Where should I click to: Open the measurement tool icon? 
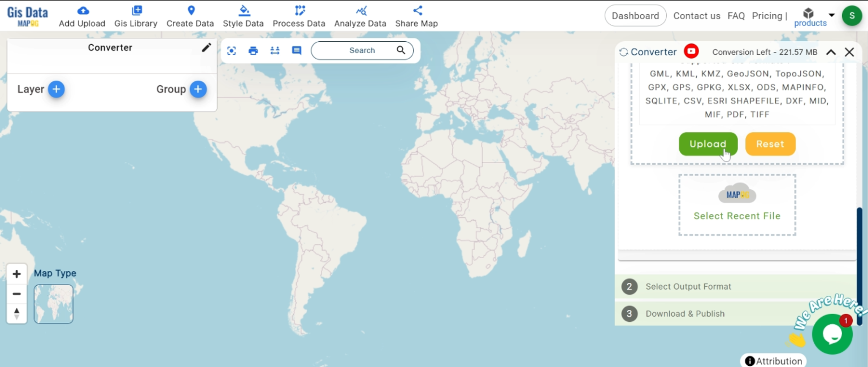pos(275,50)
